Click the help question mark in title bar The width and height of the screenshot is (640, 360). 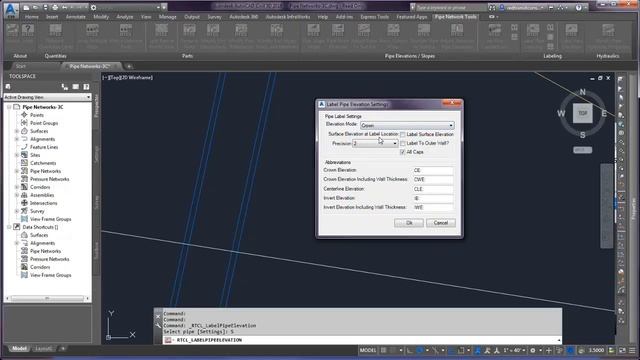coord(578,7)
